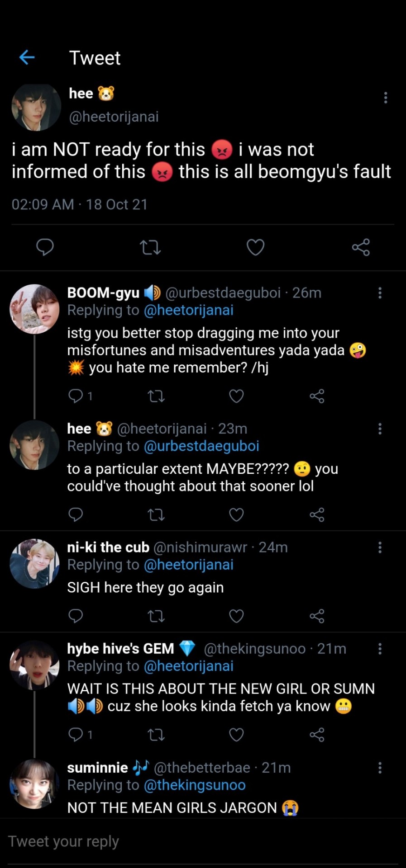Retweet hee's reply to urbestdaeguboi
This screenshot has height=868, width=406.
pos(156,515)
